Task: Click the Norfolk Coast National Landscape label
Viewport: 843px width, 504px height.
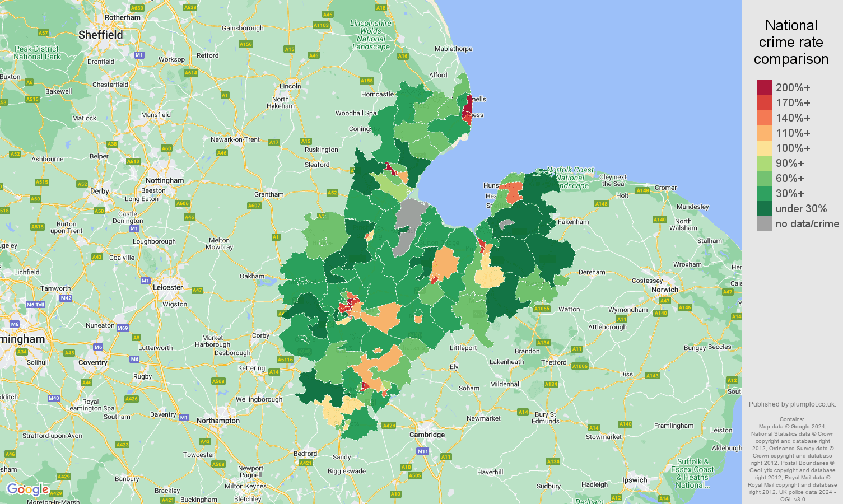Action: [x=570, y=178]
